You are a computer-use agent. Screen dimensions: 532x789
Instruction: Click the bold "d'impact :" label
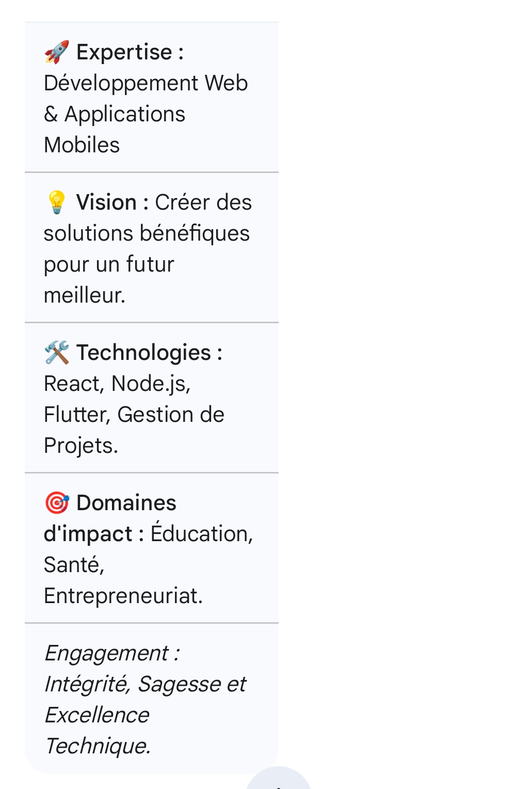pos(93,534)
